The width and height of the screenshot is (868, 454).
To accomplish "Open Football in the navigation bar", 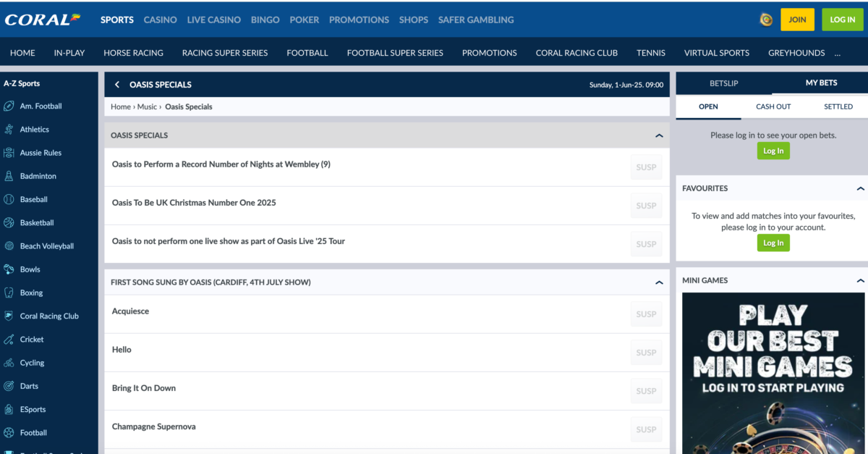I will tap(307, 53).
